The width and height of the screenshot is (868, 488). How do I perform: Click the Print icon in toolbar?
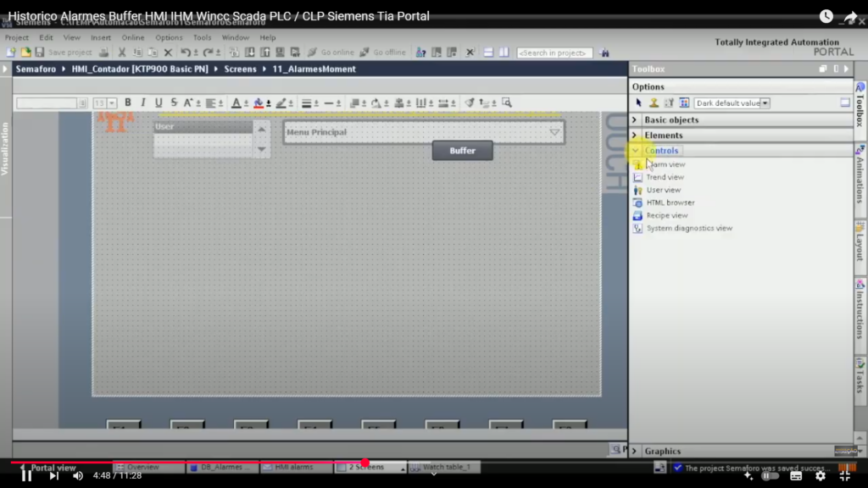click(x=103, y=53)
